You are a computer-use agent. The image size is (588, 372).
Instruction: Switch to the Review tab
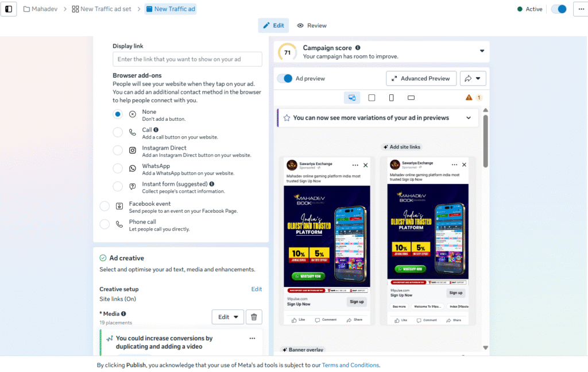312,25
